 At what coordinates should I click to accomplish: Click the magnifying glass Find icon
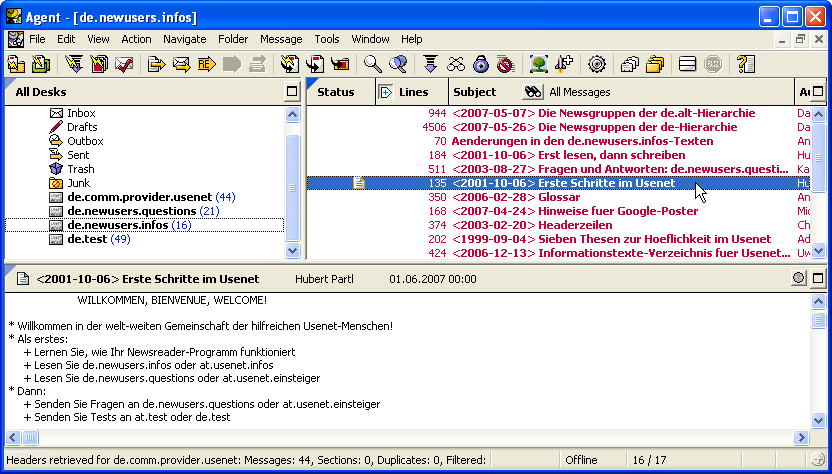click(x=372, y=65)
